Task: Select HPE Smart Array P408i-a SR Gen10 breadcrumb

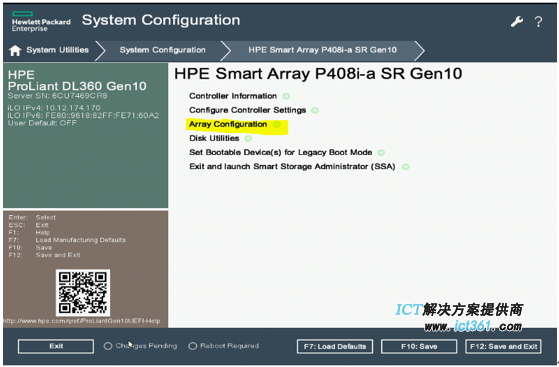Action: click(x=322, y=50)
